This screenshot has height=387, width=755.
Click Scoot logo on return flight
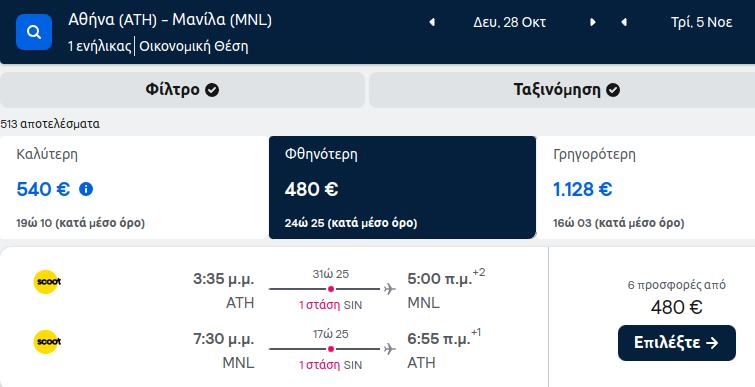pos(47,342)
